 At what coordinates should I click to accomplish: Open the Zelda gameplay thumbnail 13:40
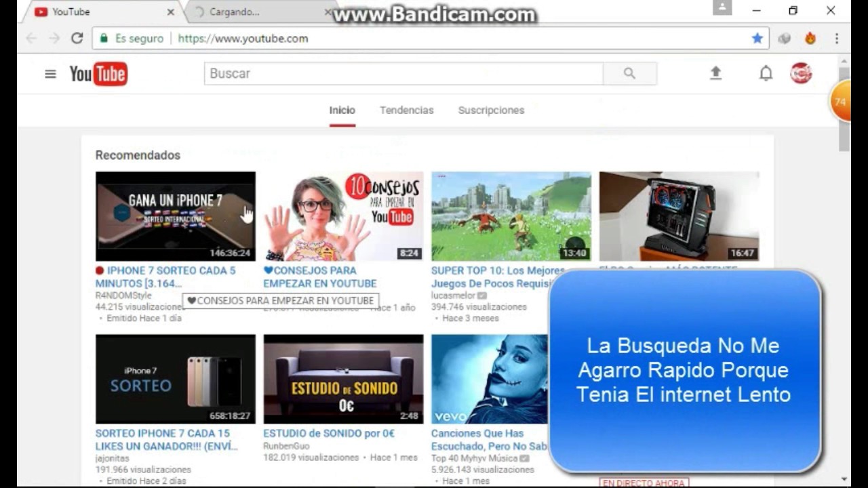coord(511,216)
